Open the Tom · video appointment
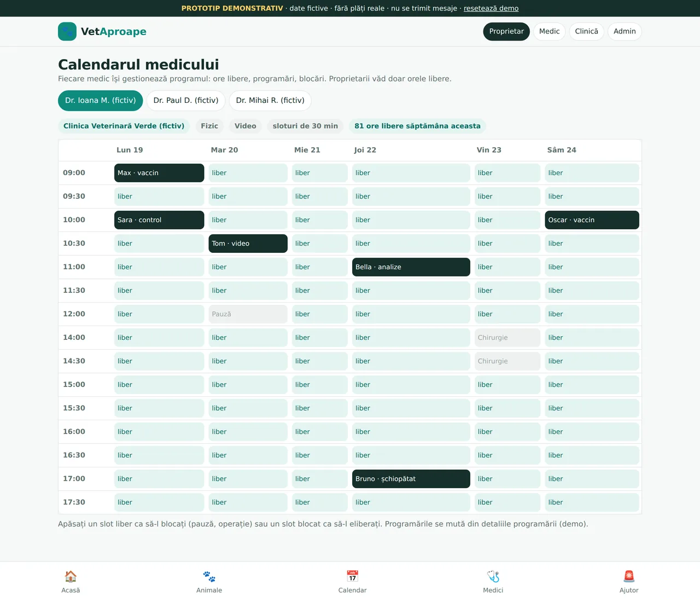The height and width of the screenshot is (602, 700). point(248,244)
